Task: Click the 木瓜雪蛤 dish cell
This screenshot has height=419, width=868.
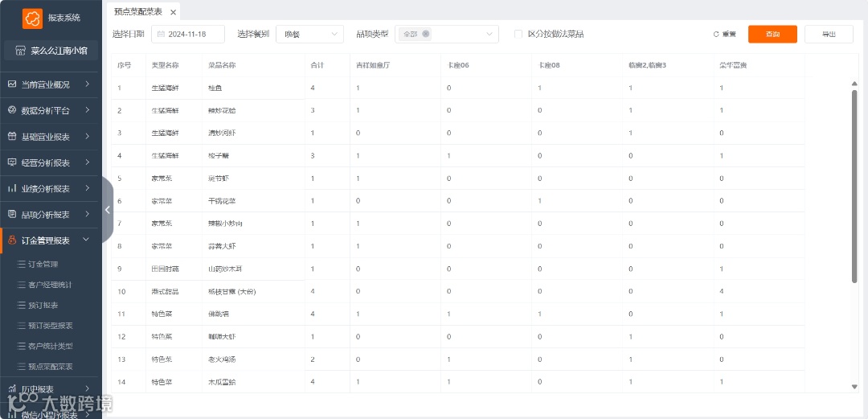Action: (x=222, y=382)
